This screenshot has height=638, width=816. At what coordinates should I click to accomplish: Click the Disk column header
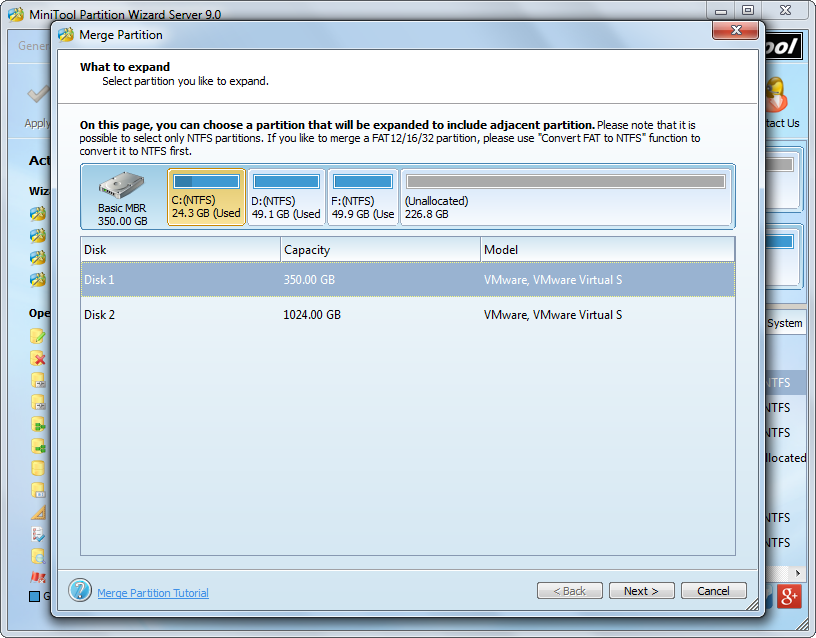coord(181,249)
